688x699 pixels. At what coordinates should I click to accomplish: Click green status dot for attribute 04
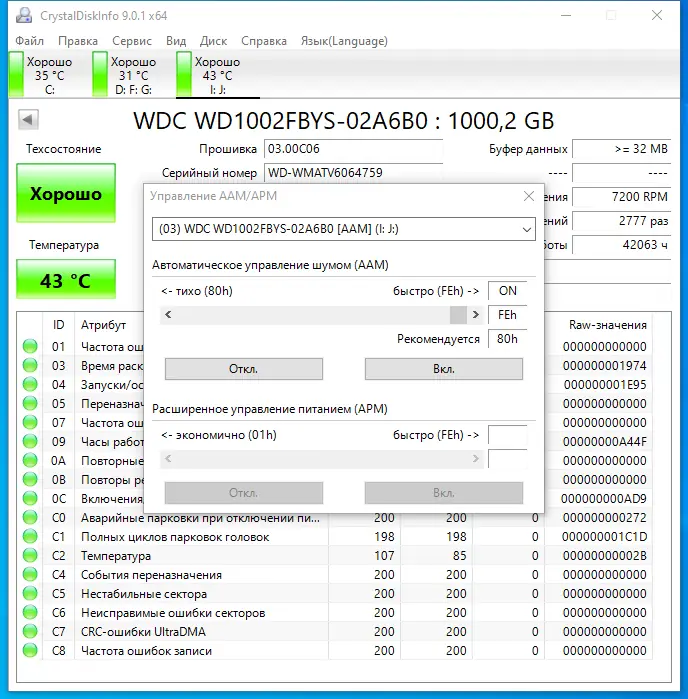point(30,384)
